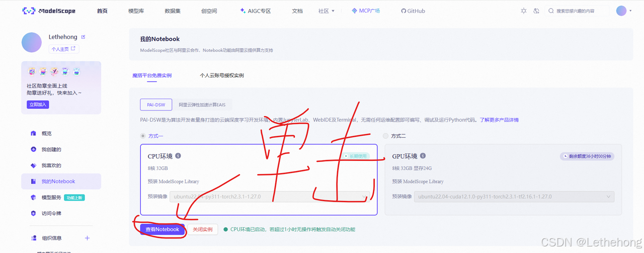The width and height of the screenshot is (644, 253).
Task: Click the AIGC专区 sparkle icon
Action: (243, 11)
